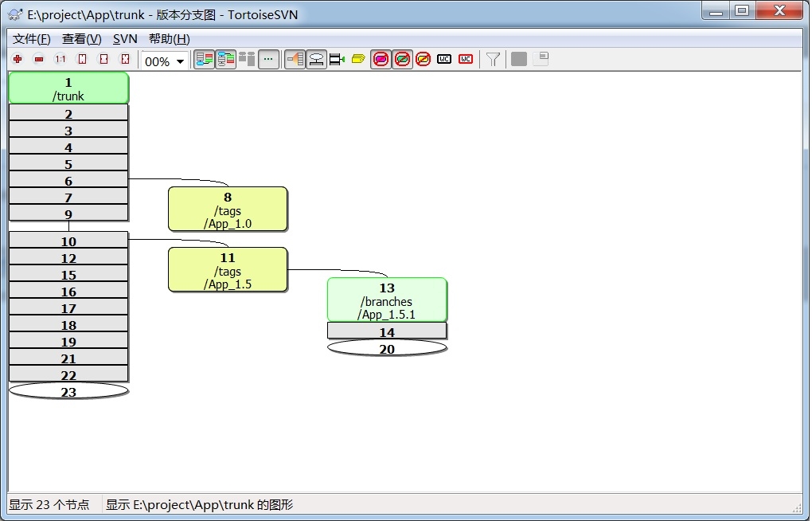Click the black WC working copy icon
This screenshot has width=812, height=521.
(x=444, y=59)
